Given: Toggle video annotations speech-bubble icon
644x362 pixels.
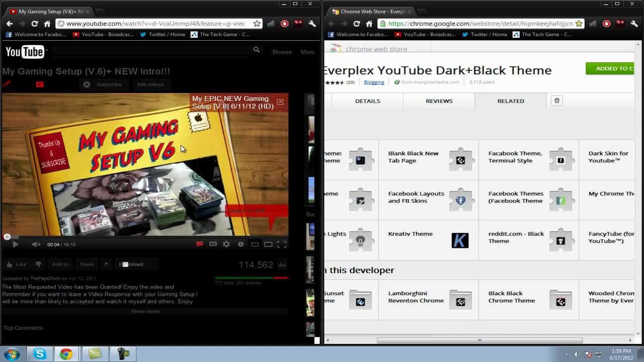Looking at the screenshot, I should 200,244.
